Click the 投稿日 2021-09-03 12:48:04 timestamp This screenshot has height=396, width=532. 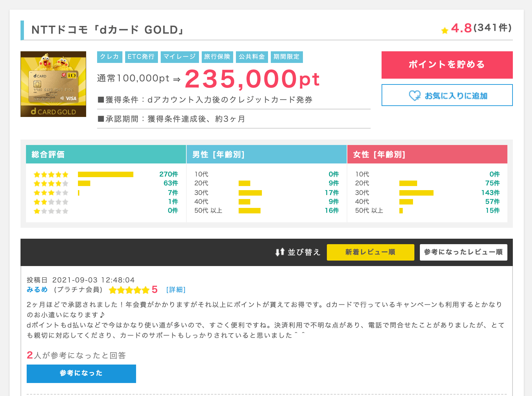coord(81,280)
